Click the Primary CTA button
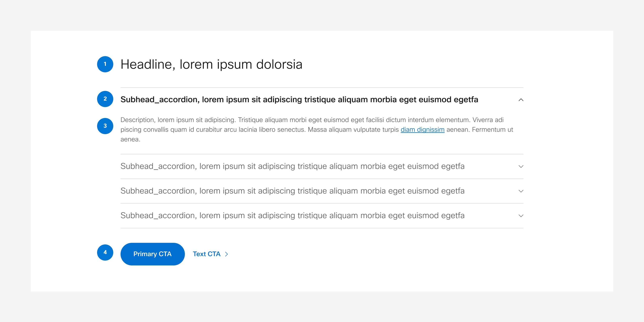Viewport: 644px width, 322px height. tap(153, 254)
